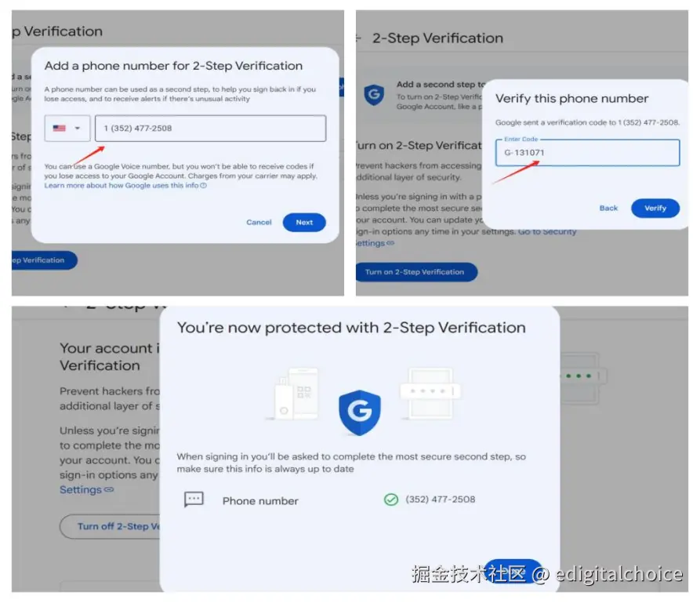Click the Cancel button in phone dialog
Screen dimensions: 700x603
tap(259, 222)
